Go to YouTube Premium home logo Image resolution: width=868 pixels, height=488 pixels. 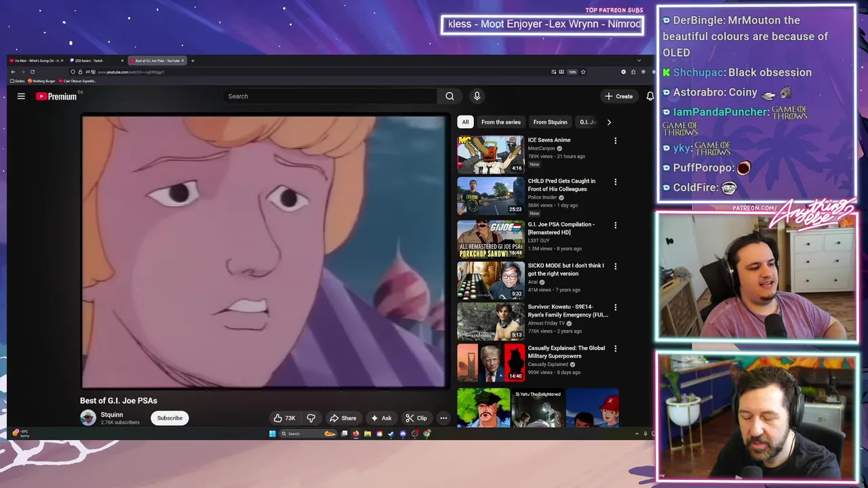tap(56, 96)
